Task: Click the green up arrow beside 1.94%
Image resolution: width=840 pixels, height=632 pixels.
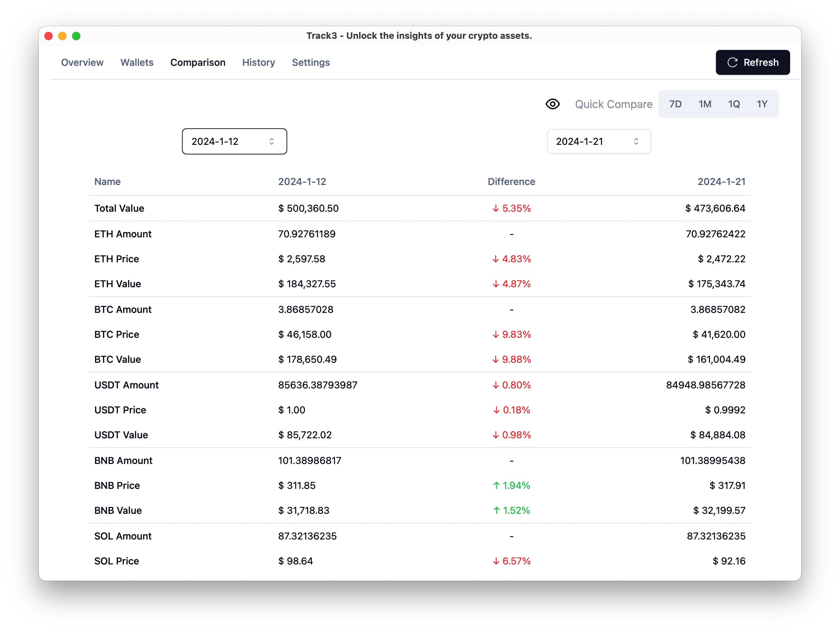Action: coord(496,485)
